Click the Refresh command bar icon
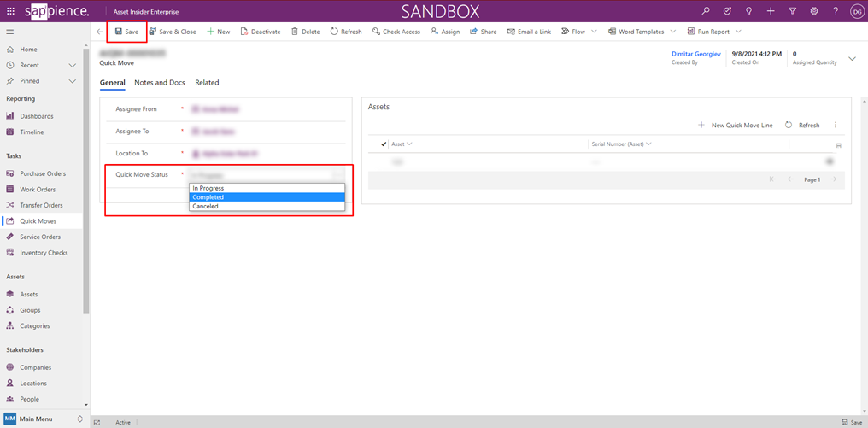The height and width of the screenshot is (428, 868). (x=335, y=32)
